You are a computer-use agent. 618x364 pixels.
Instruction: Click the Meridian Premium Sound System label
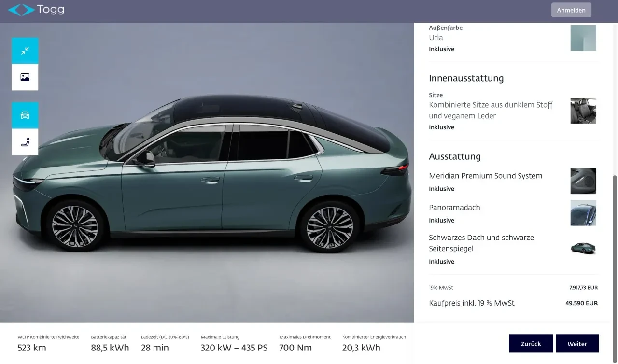click(x=485, y=176)
